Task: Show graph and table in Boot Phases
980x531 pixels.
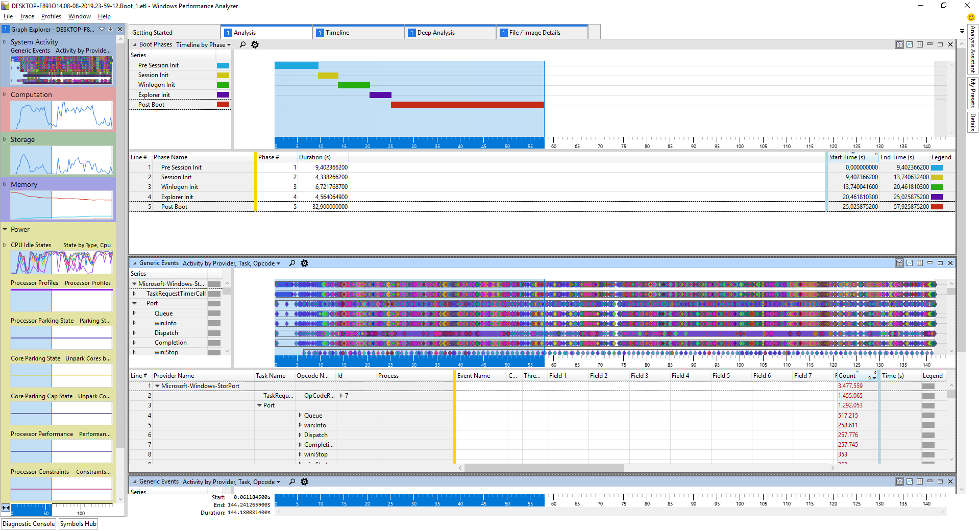Action: click(899, 44)
